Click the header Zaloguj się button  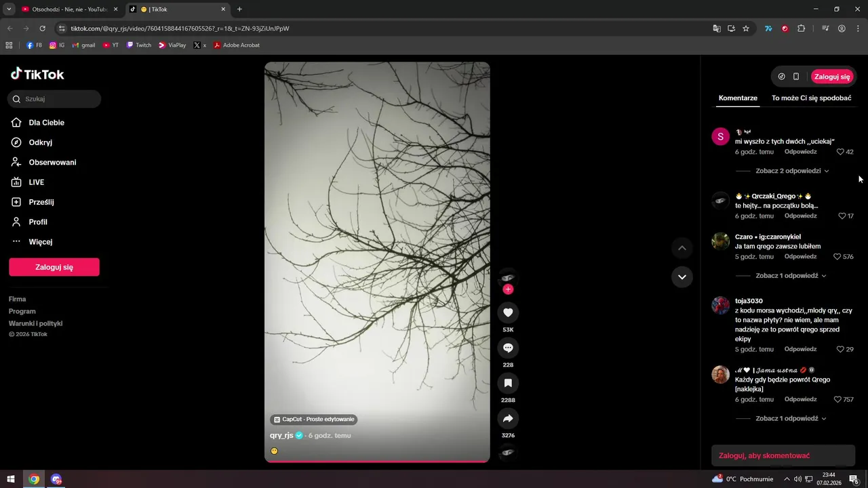(x=832, y=77)
